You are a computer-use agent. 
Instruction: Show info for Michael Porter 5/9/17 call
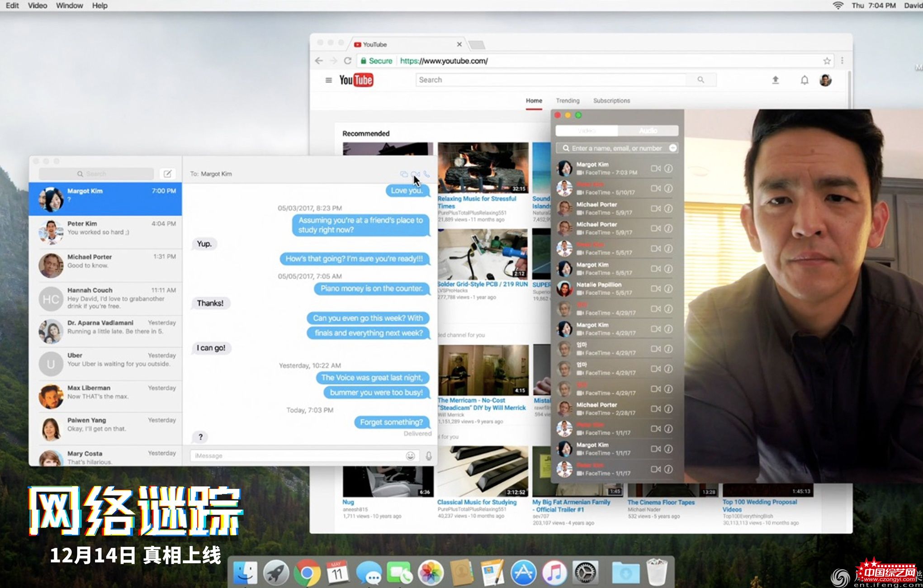coord(668,209)
